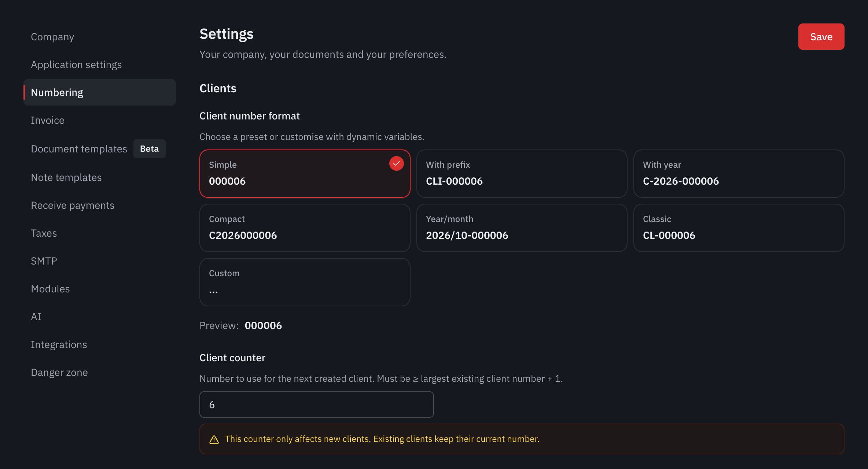Pick the Compact C2026000006 preset
Viewport: 868px width, 469px height.
click(x=305, y=228)
